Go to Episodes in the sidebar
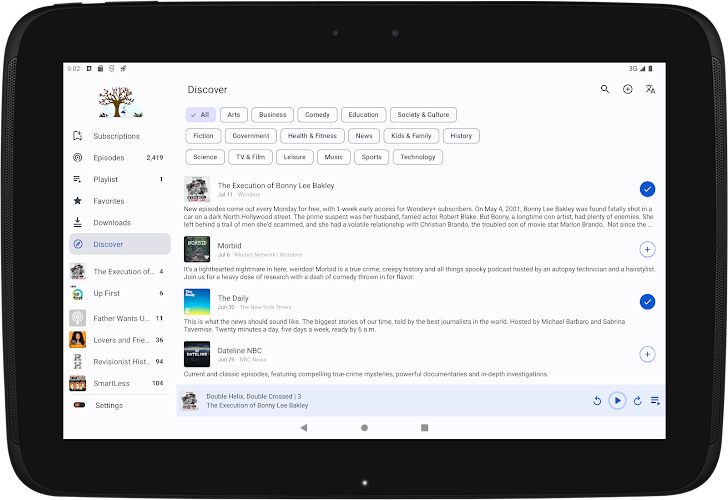The width and height of the screenshot is (728, 500). pos(120,157)
